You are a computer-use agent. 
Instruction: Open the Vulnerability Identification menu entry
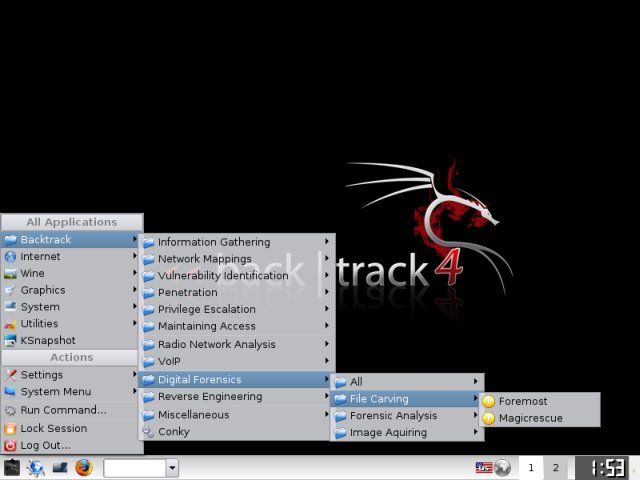tap(237, 276)
